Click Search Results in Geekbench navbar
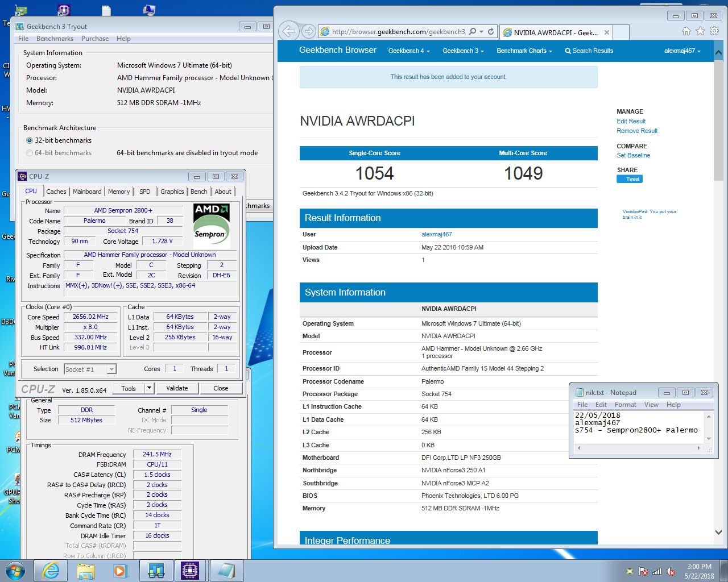The height and width of the screenshot is (582, 728). tap(589, 51)
